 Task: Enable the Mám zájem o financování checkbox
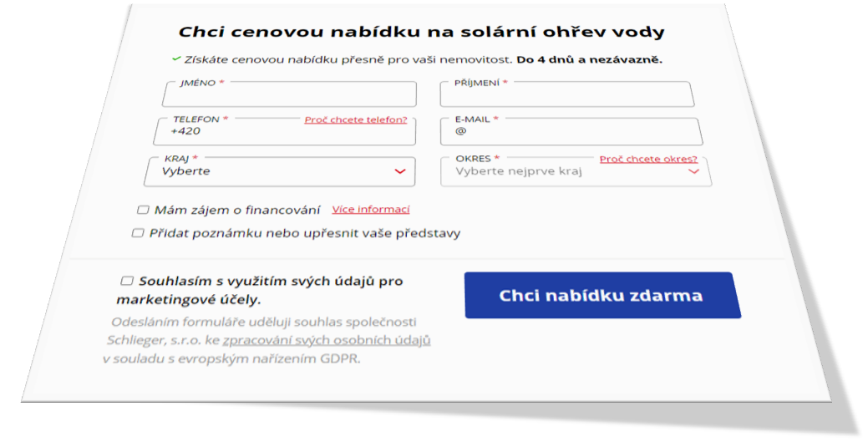(143, 210)
